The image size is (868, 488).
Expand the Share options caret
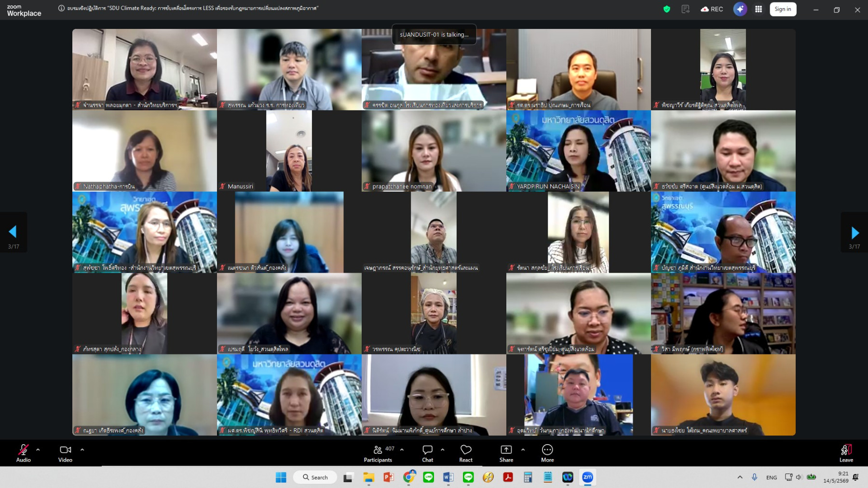[x=523, y=449]
